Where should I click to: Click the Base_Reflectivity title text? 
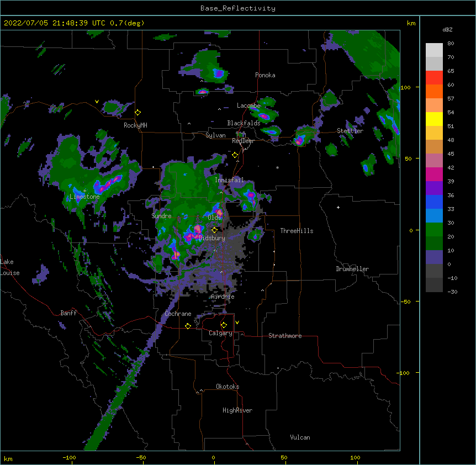pos(237,8)
